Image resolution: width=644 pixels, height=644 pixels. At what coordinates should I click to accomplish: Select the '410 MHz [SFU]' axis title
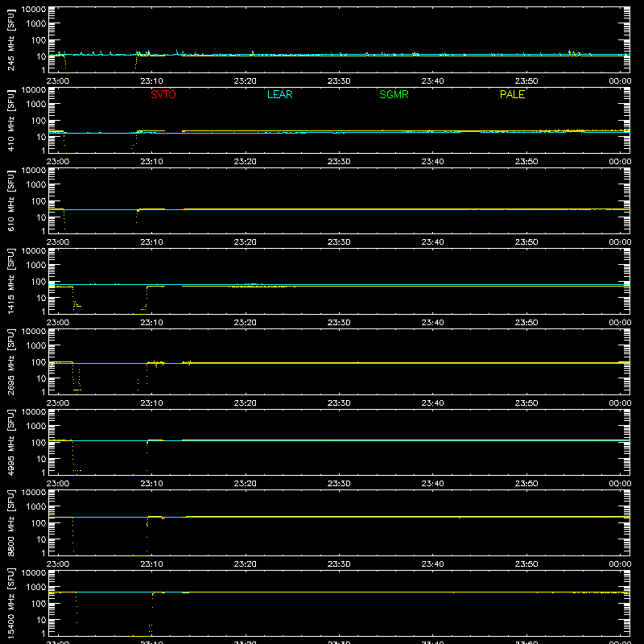(x=10, y=120)
